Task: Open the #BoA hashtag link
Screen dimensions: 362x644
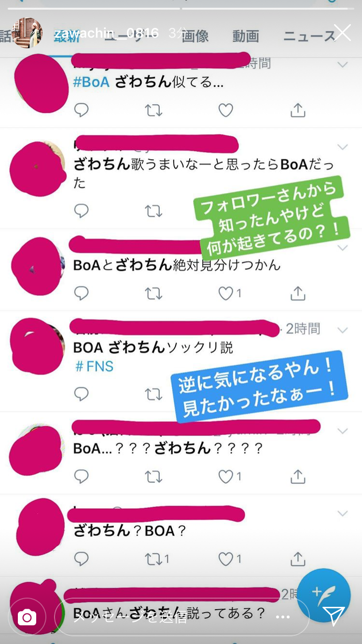Action: (91, 82)
